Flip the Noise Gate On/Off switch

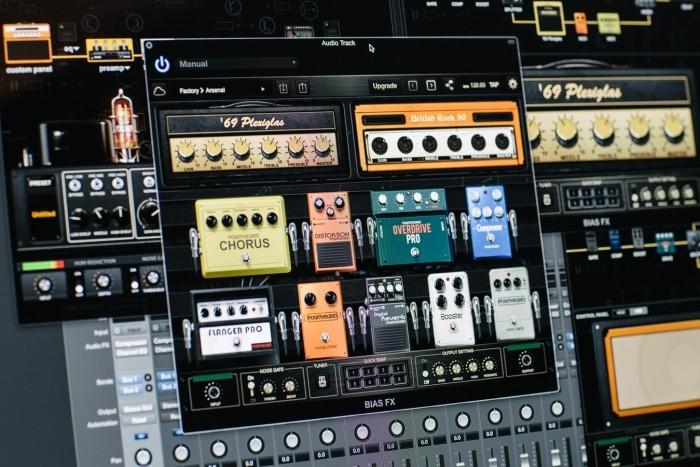(251, 387)
